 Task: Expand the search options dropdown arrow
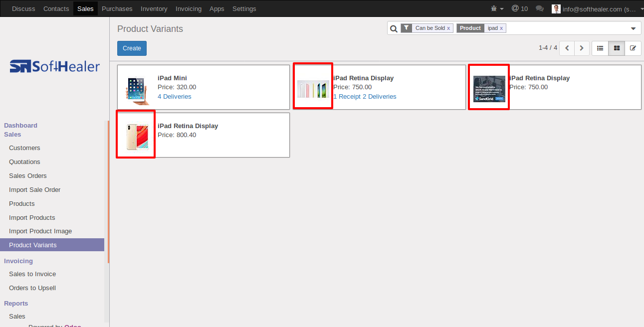[x=633, y=28]
